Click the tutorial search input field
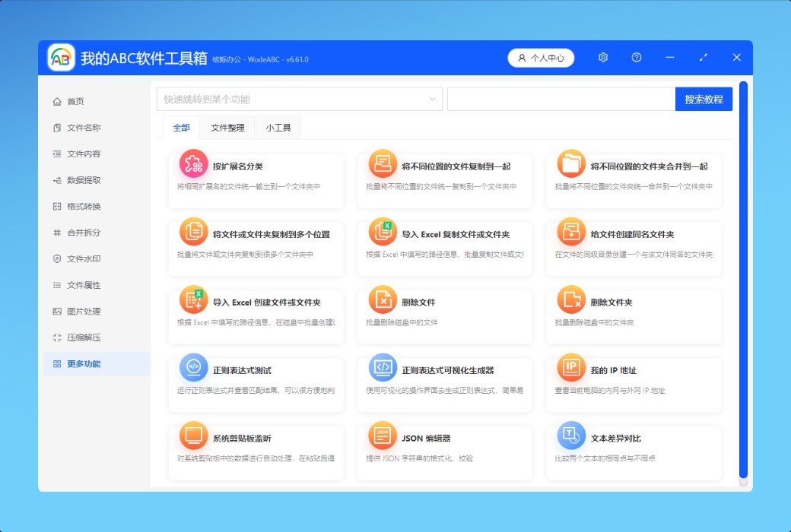The height and width of the screenshot is (532, 791). coord(561,99)
